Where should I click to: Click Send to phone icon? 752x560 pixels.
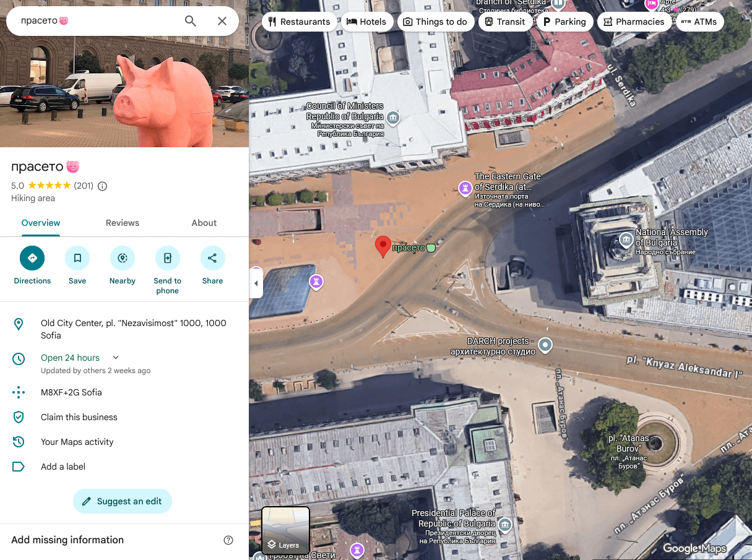click(167, 258)
